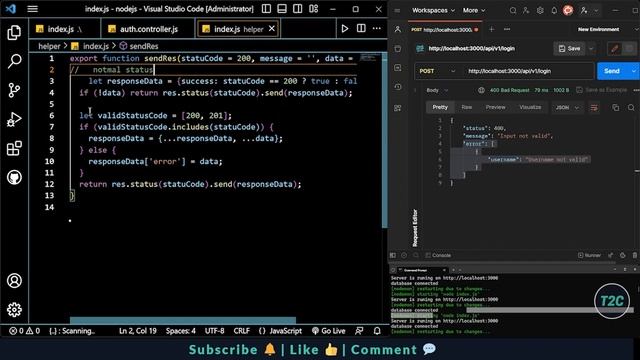The image size is (640, 360).
Task: Expand the Save options arrow
Action: pos(591,49)
